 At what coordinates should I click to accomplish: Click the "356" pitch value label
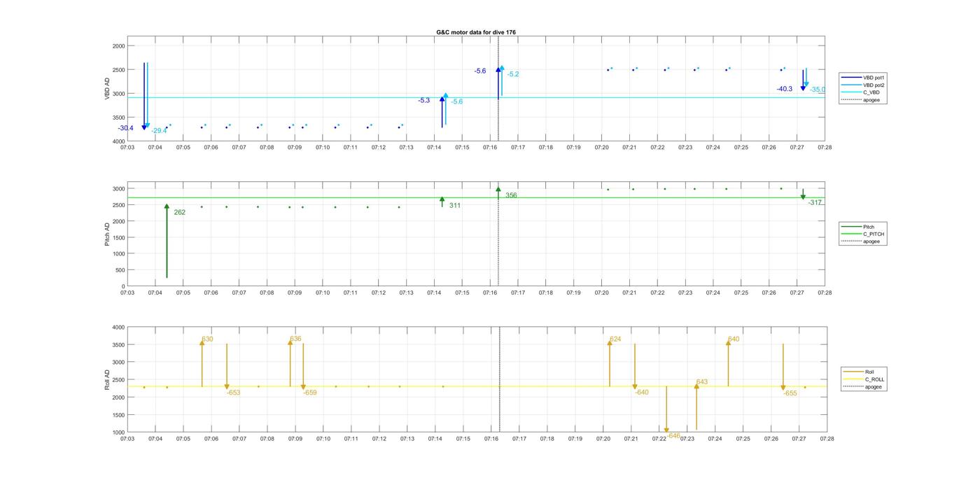(x=511, y=195)
